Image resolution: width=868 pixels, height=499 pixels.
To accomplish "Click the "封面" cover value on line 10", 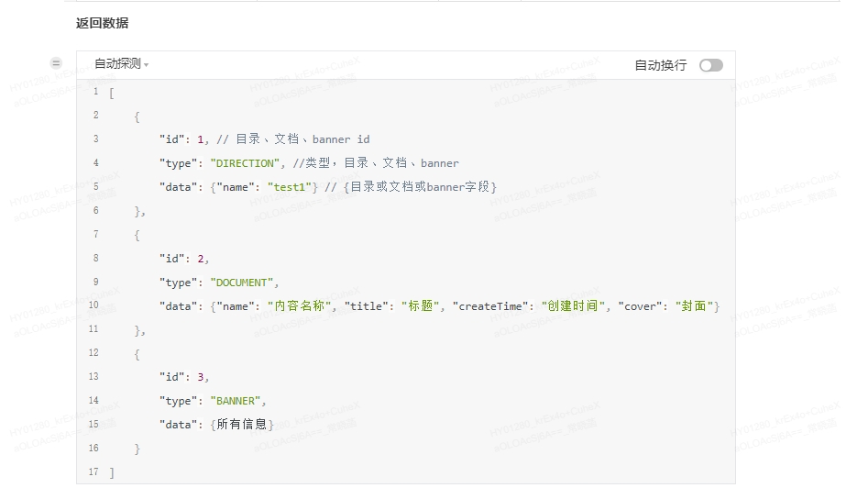I will (694, 306).
